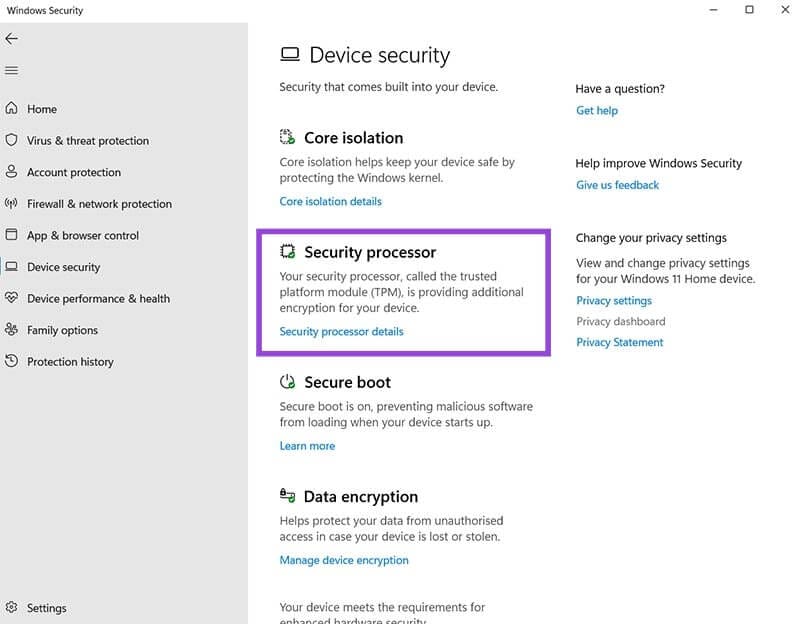Open Core isolation details link
800x624 pixels.
pos(330,201)
